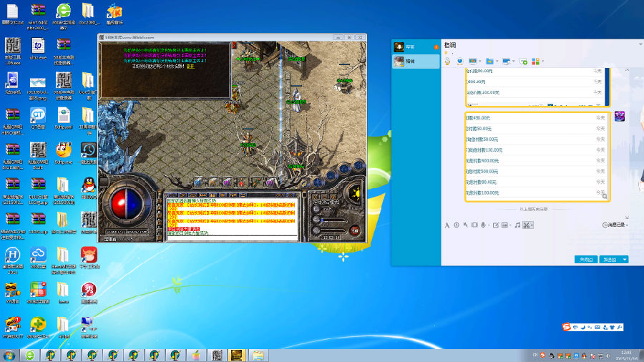Click the red round button in game panel
This screenshot has height=362, width=644.
(x=355, y=230)
